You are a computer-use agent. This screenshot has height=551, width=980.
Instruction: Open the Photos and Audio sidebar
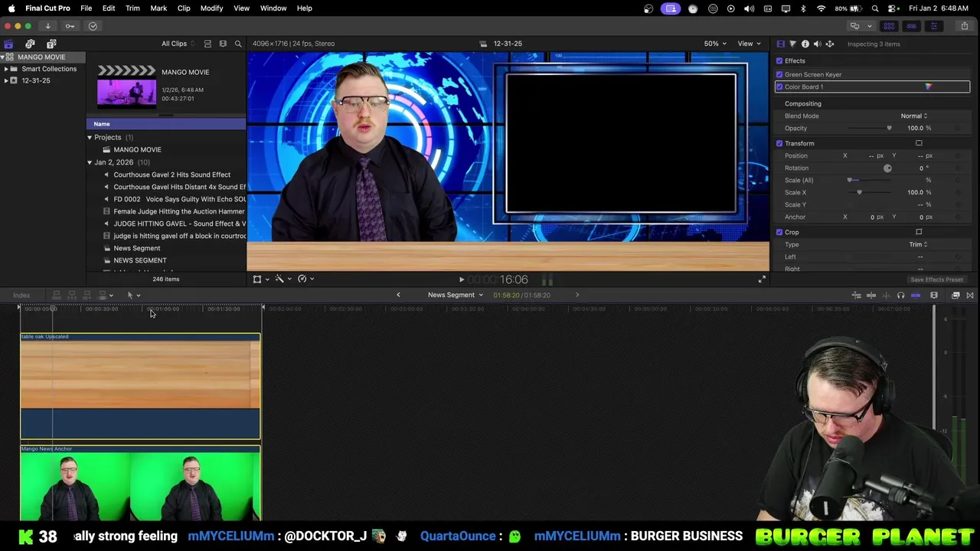[30, 44]
